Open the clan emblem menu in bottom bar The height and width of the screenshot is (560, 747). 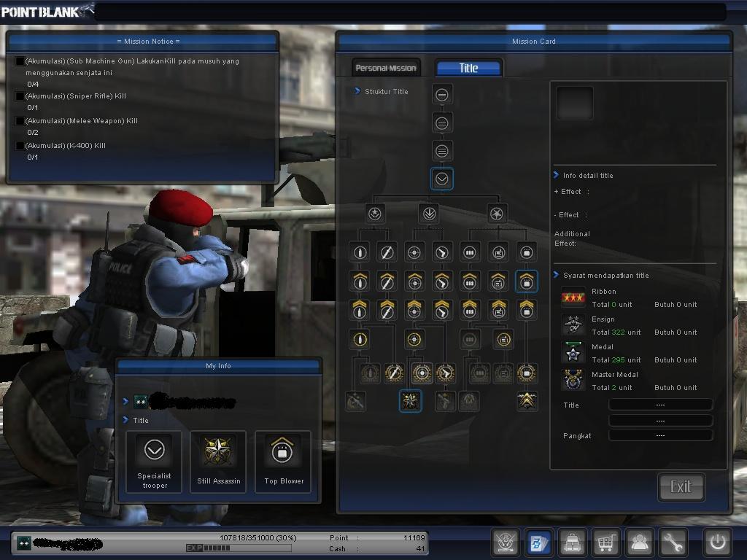point(505,542)
